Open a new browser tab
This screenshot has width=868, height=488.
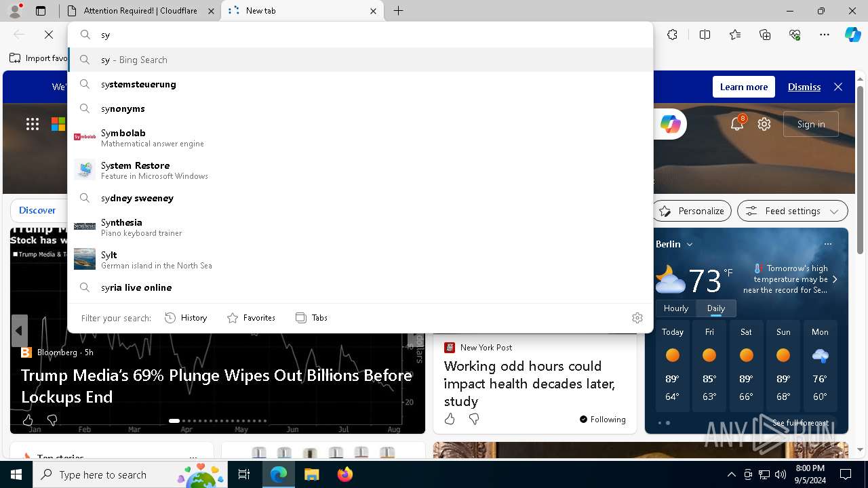point(399,11)
